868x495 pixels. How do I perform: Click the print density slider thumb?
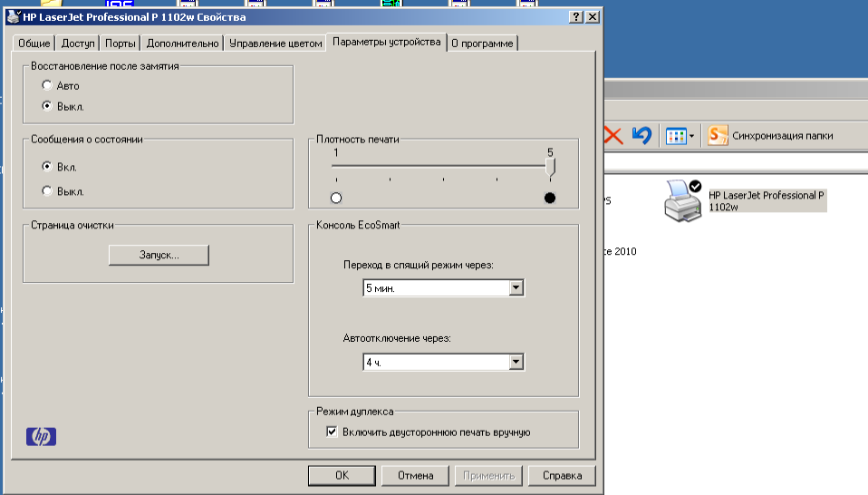[550, 167]
